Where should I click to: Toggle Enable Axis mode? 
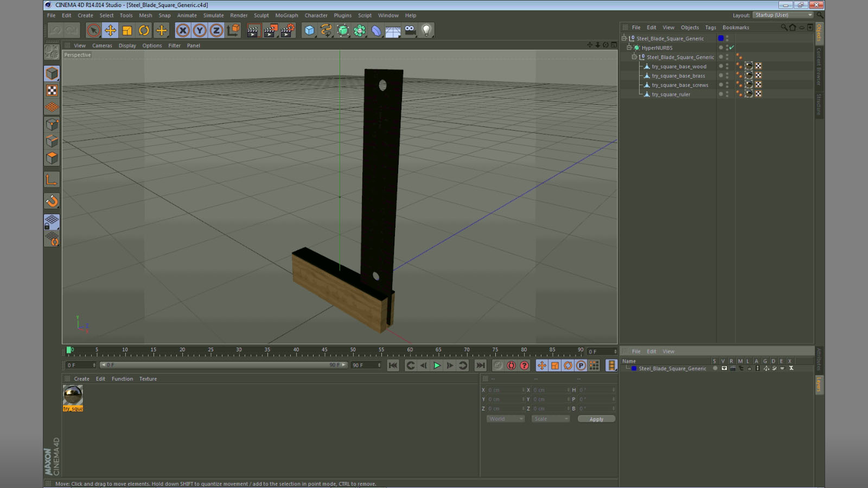click(x=52, y=179)
